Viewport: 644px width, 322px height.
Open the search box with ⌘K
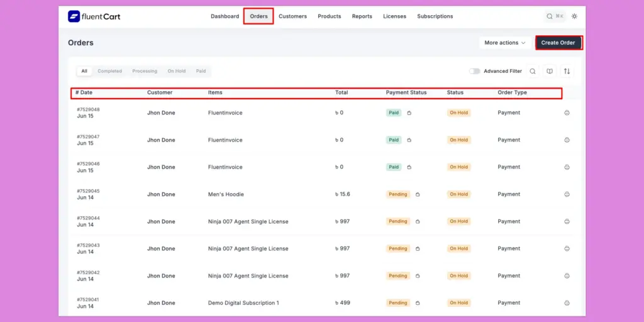point(555,16)
